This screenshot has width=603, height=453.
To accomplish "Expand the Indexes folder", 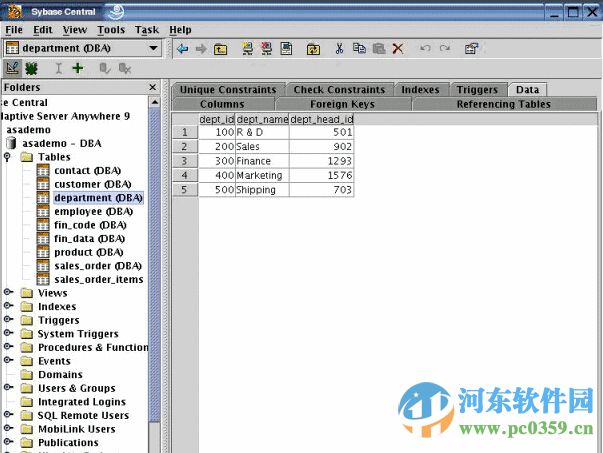I will click(x=8, y=306).
